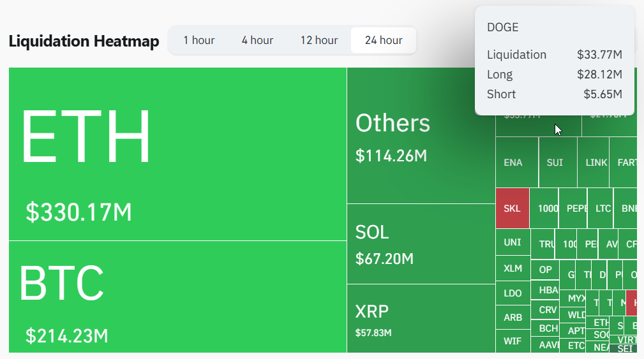Click the Others $114.26M block
This screenshot has width=644, height=359.
pos(421,136)
